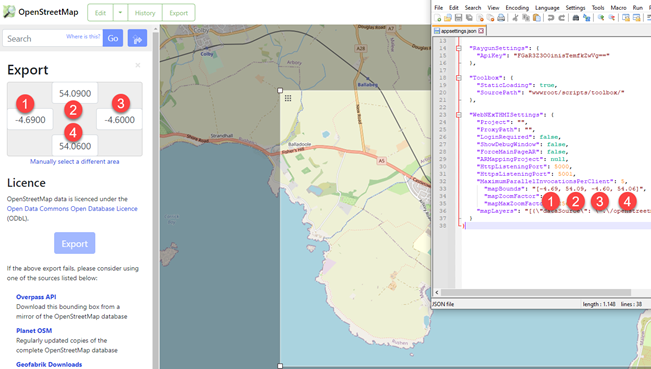Click the Redo arrow in Notepad++
The width and height of the screenshot is (651, 369).
561,18
